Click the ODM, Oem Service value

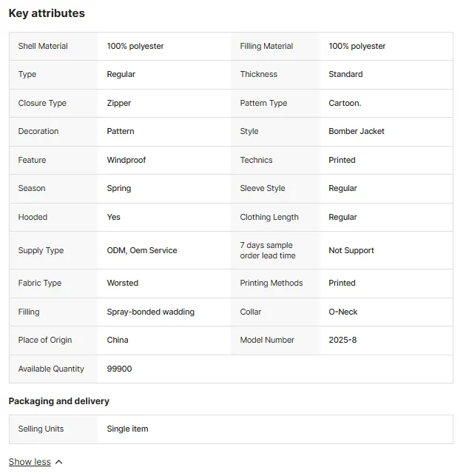[142, 250]
